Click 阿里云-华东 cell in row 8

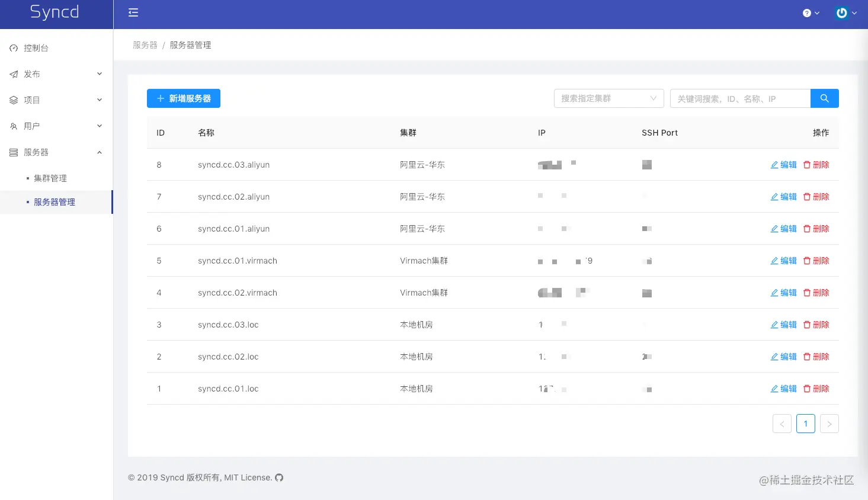point(422,165)
